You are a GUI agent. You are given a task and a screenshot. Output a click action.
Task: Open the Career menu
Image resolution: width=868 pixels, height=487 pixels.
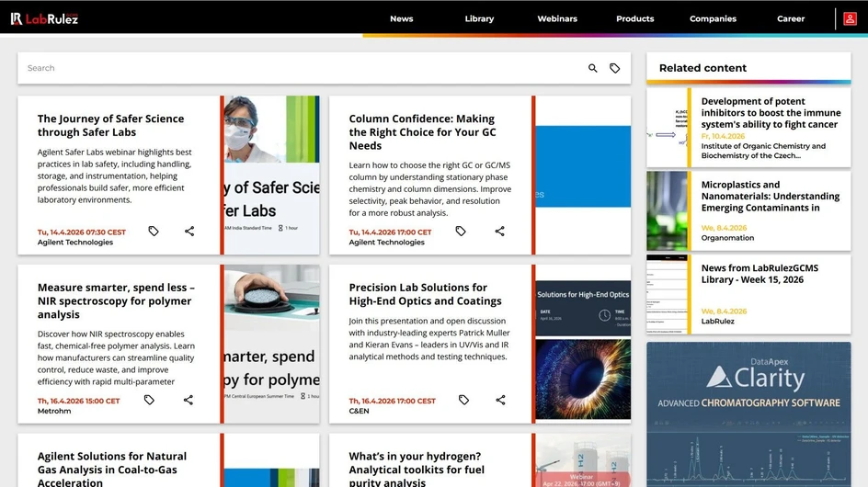click(791, 18)
